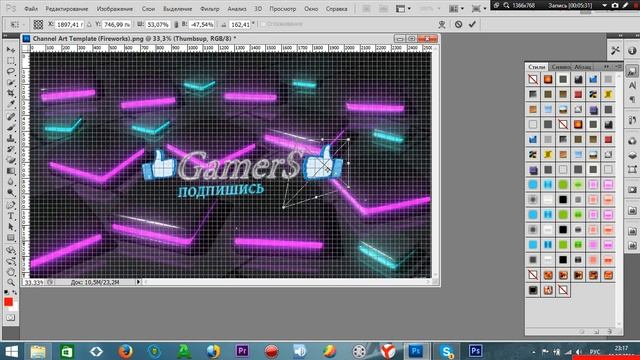Open the background color picker (white)

(x=14, y=308)
